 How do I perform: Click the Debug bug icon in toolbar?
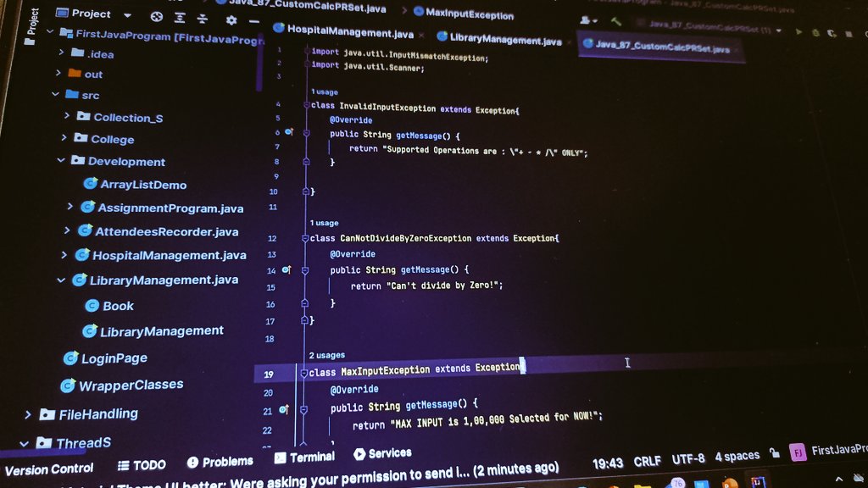click(815, 33)
